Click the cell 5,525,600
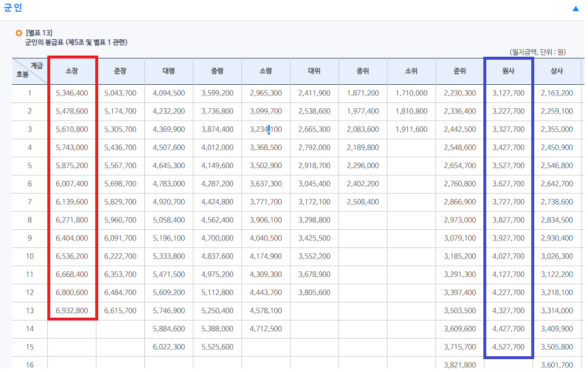 click(x=217, y=347)
